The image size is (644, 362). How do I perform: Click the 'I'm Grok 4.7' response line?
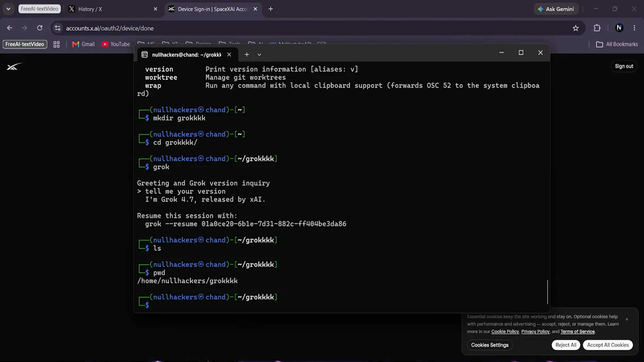[205, 200]
